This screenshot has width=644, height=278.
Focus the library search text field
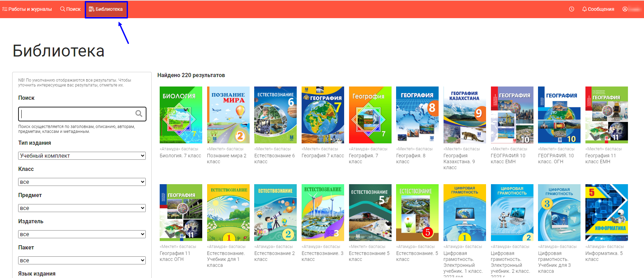pos(77,114)
